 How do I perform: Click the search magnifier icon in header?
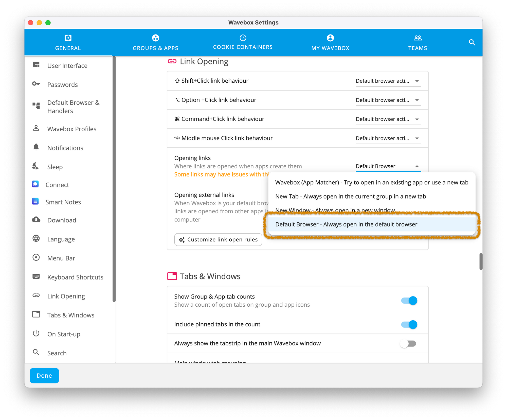(x=472, y=42)
